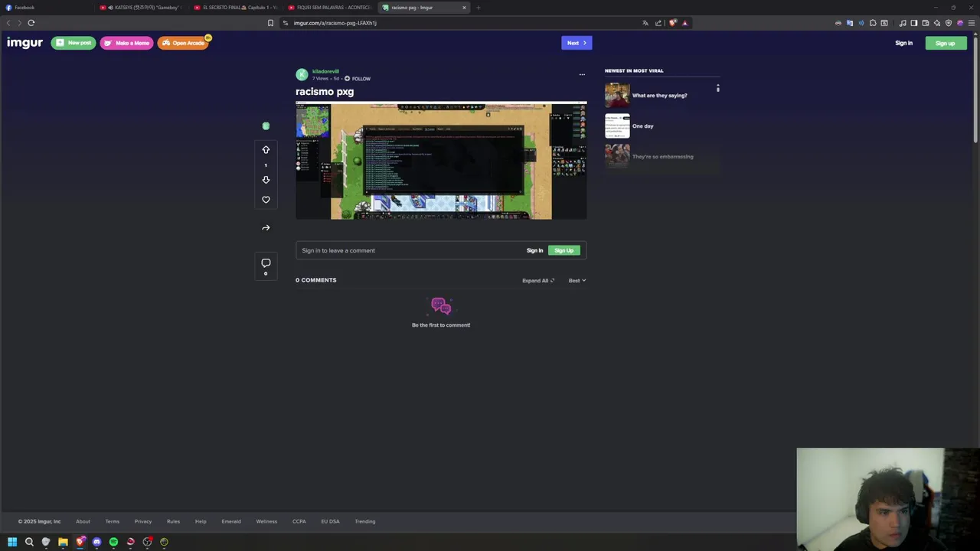Follow the user with the FOLLOW button
The width and height of the screenshot is (980, 551).
pos(358,78)
